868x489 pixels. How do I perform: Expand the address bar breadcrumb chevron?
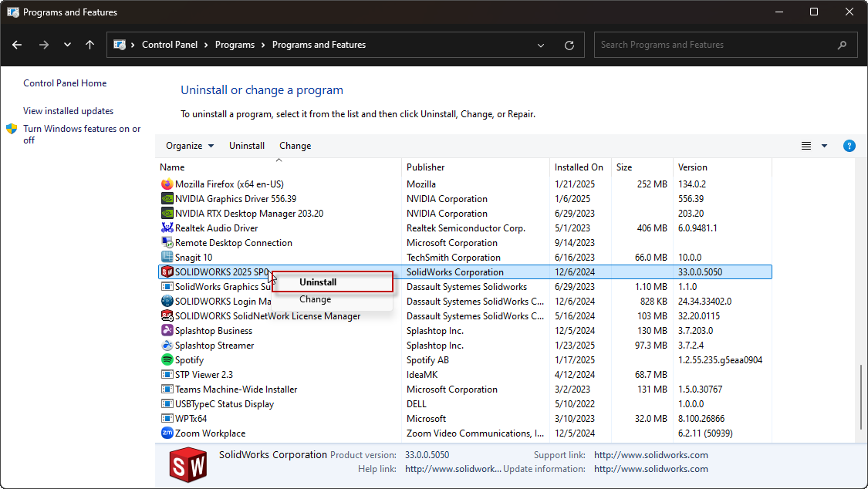click(x=540, y=45)
